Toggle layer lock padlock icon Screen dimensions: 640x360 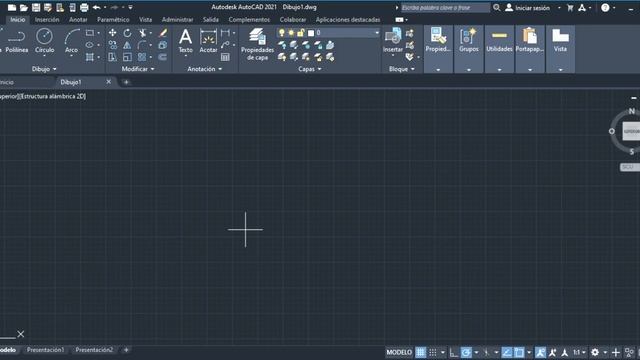[301, 33]
